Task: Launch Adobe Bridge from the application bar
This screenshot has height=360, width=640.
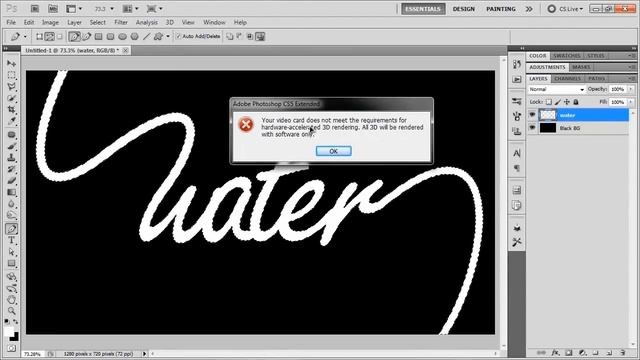Action: pos(35,9)
